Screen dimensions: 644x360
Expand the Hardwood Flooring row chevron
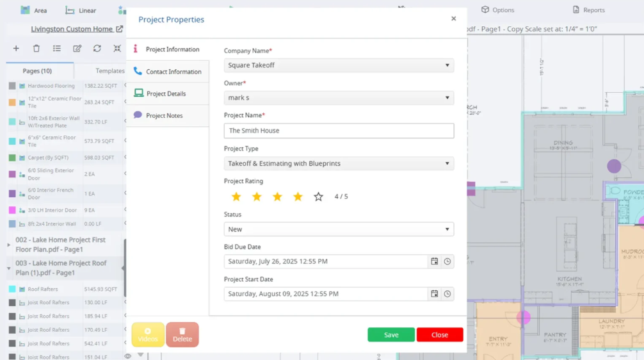125,85
